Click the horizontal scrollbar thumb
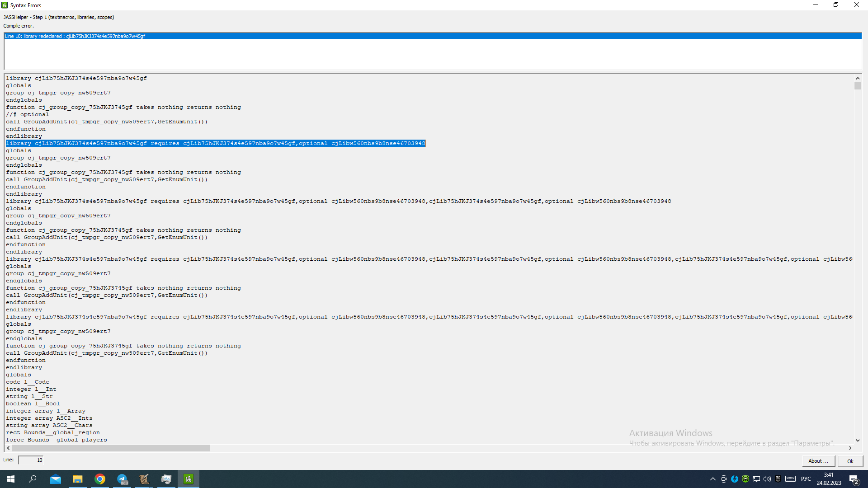 [111, 448]
